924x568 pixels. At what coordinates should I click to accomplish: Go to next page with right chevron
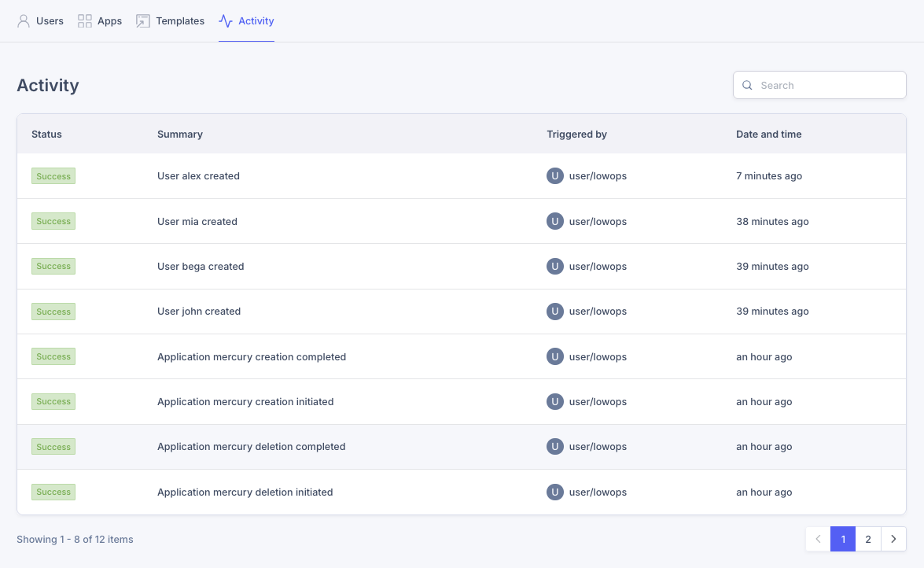tap(893, 539)
